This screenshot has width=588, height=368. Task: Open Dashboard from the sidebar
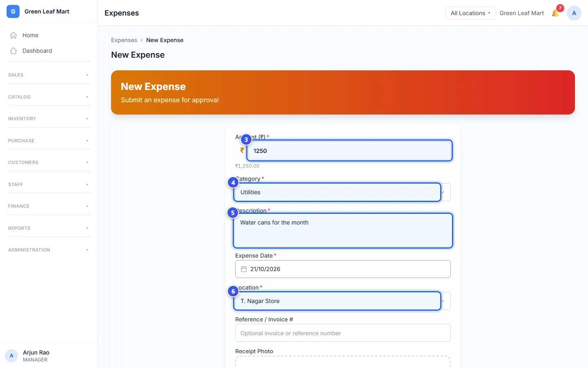tap(49, 51)
